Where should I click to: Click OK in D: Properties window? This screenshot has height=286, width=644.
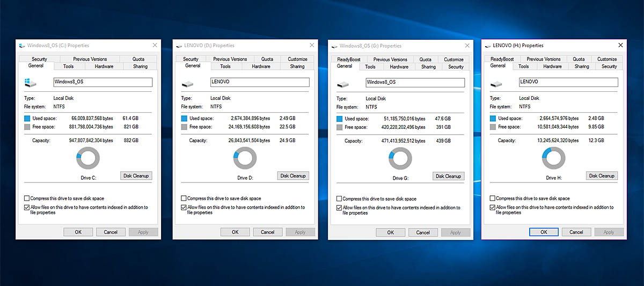click(x=235, y=232)
